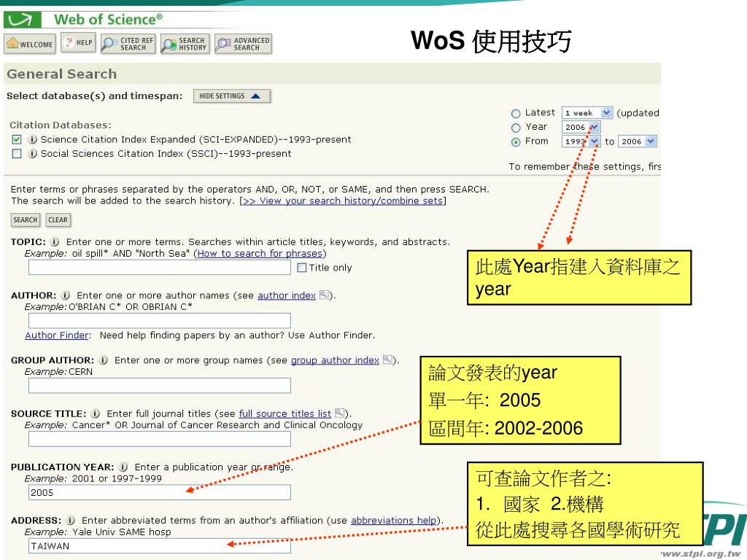Image resolution: width=747 pixels, height=560 pixels.
Task: Select the From timespan radio button
Action: tap(516, 142)
